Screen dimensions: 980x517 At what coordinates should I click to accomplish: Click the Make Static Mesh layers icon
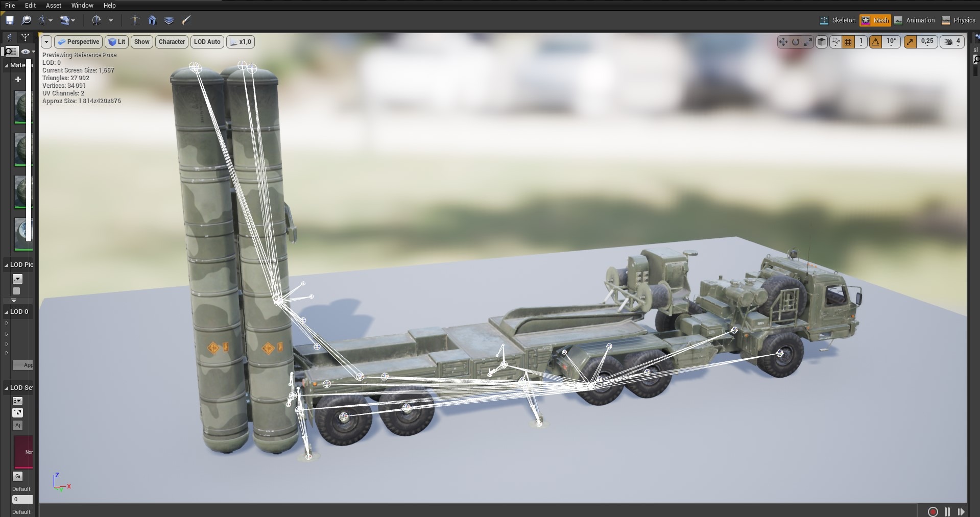click(169, 20)
